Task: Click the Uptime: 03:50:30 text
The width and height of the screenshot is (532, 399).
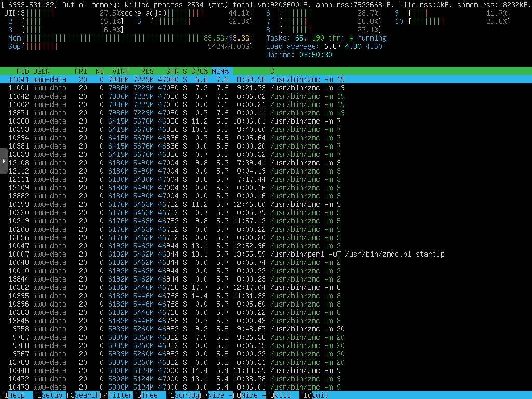Action: point(299,55)
